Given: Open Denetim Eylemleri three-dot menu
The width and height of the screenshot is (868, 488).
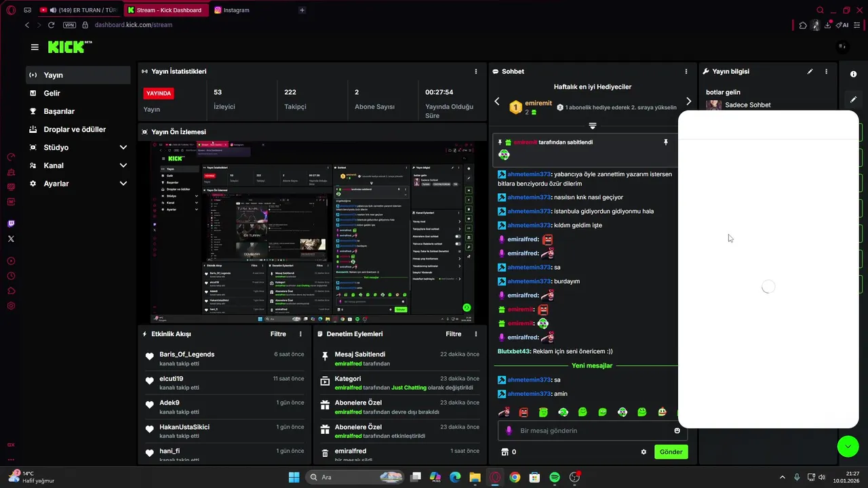Looking at the screenshot, I should [x=476, y=334].
